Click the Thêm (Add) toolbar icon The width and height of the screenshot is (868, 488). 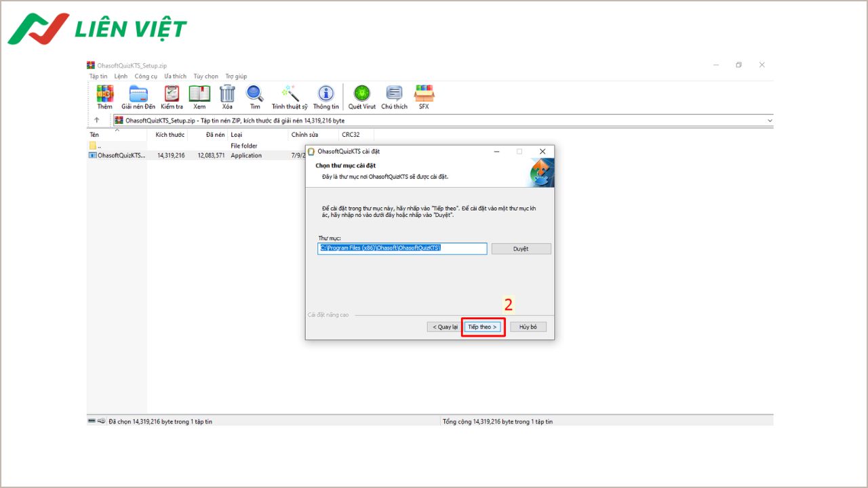coord(104,94)
